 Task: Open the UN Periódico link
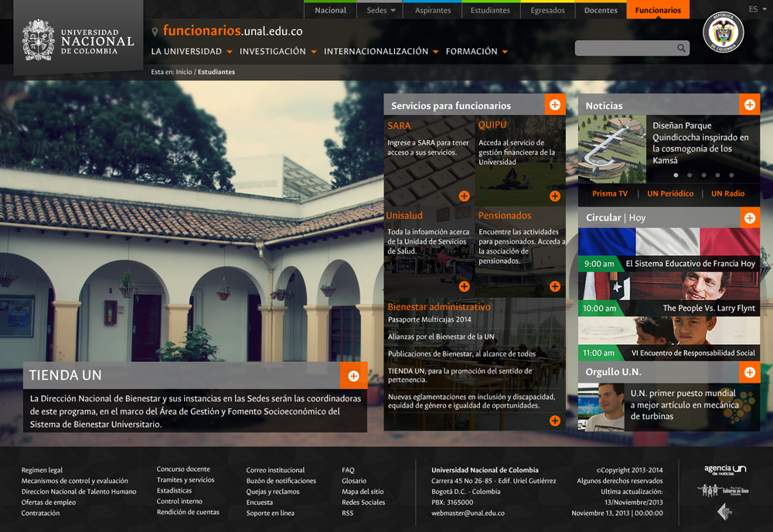pos(670,193)
